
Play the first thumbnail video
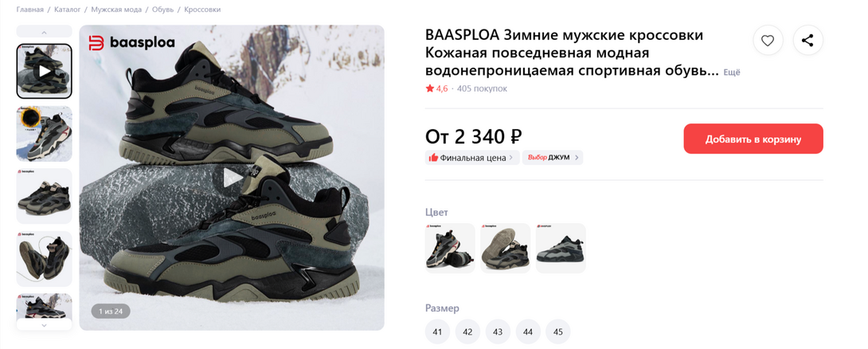point(45,71)
